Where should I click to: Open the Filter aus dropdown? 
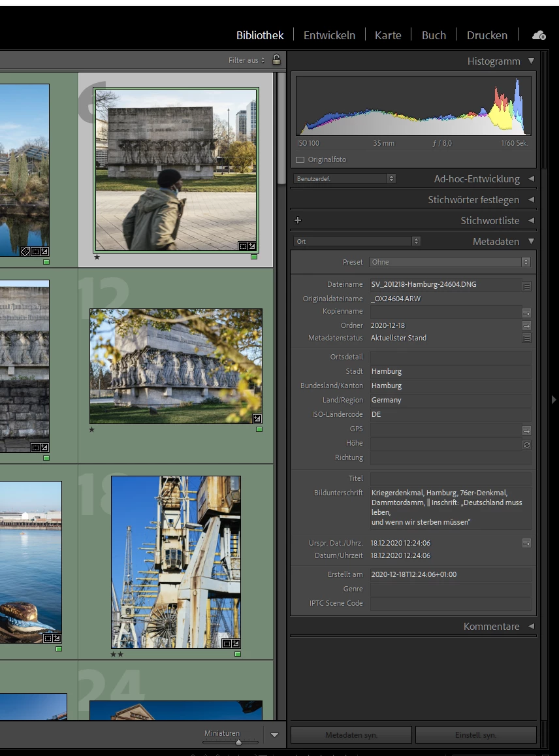click(x=247, y=60)
